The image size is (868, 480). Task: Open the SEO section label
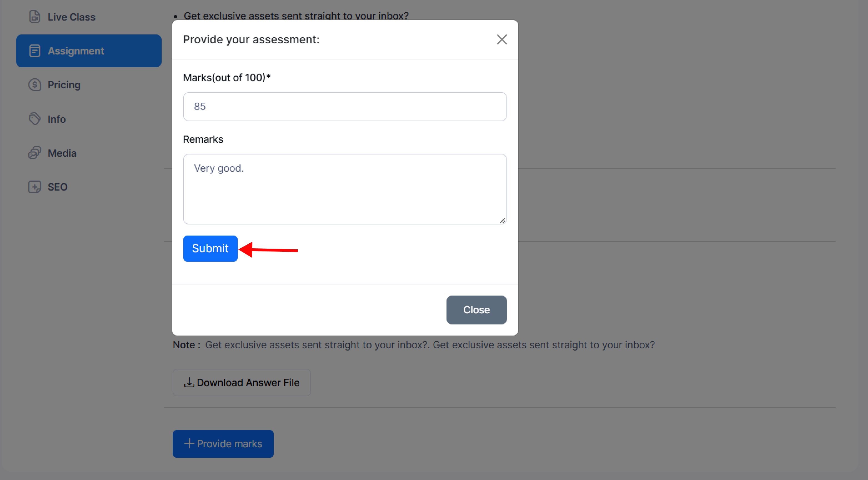click(x=58, y=187)
